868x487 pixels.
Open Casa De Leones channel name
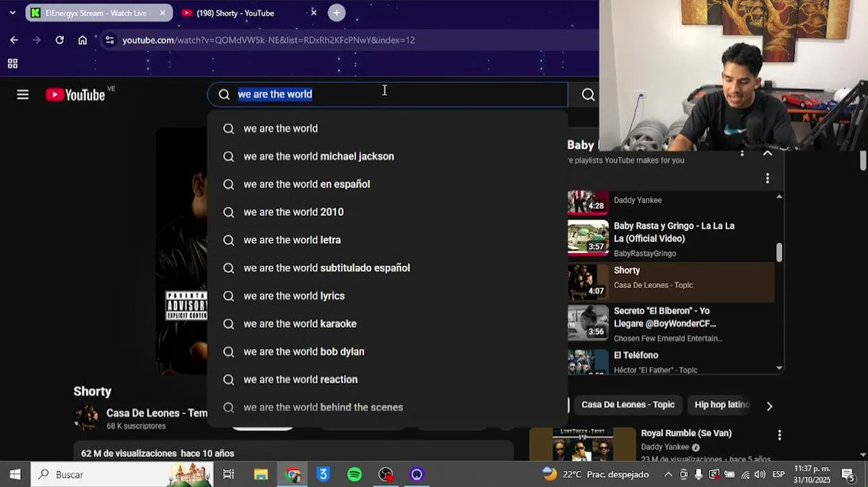coord(157,413)
